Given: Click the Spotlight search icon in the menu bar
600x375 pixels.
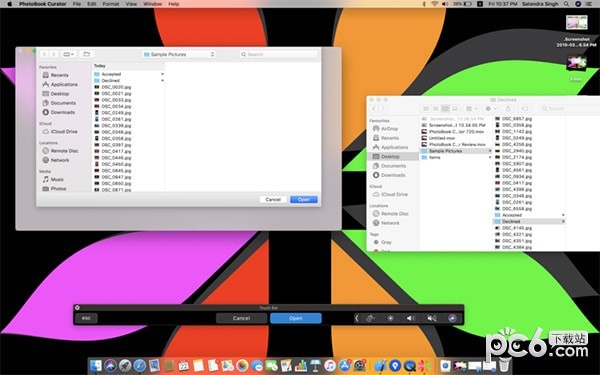Looking at the screenshot, I should 566,4.
